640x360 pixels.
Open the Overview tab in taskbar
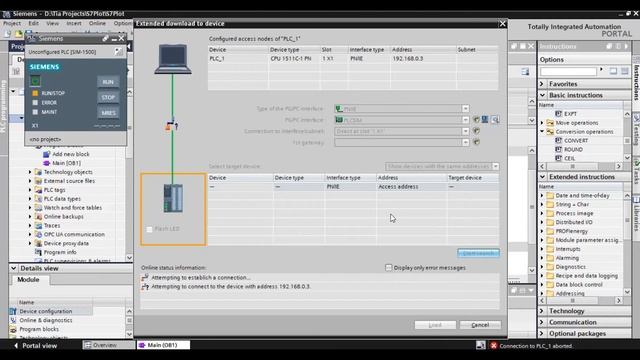point(109,345)
